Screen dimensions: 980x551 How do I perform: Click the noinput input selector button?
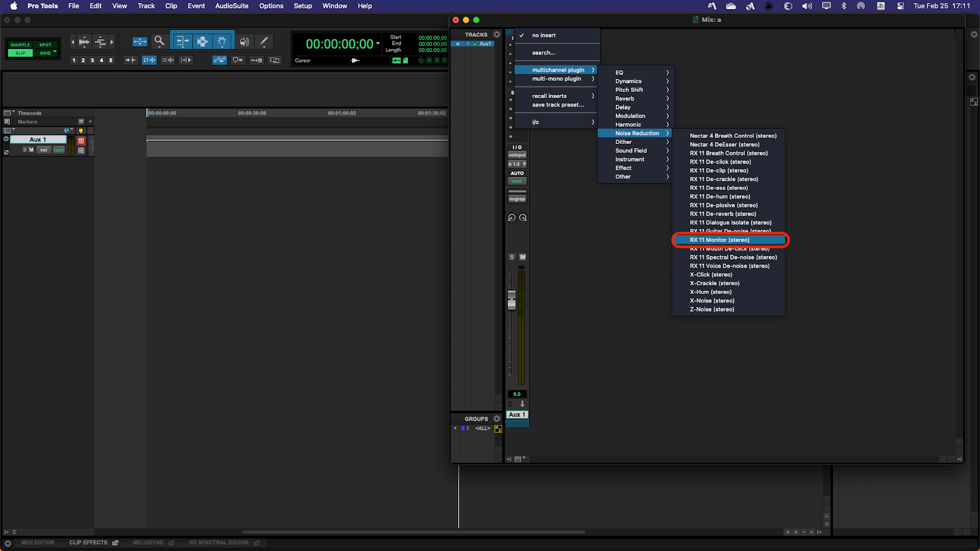(x=517, y=155)
